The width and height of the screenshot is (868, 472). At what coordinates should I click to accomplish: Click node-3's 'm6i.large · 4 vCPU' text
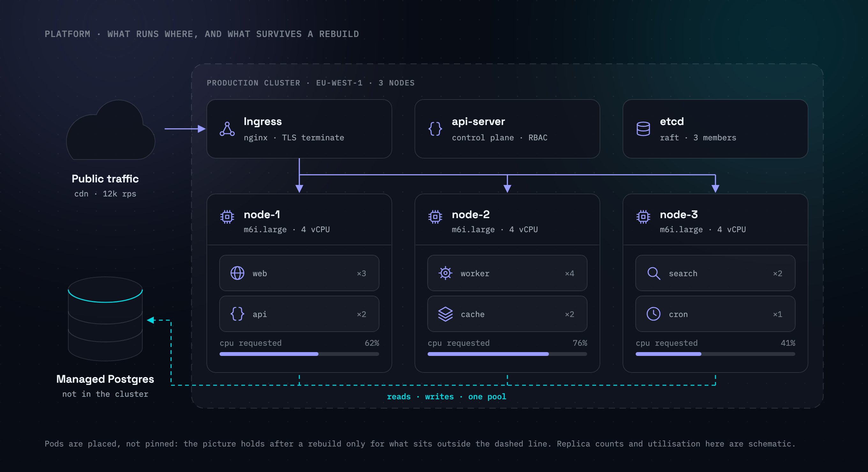click(x=703, y=230)
